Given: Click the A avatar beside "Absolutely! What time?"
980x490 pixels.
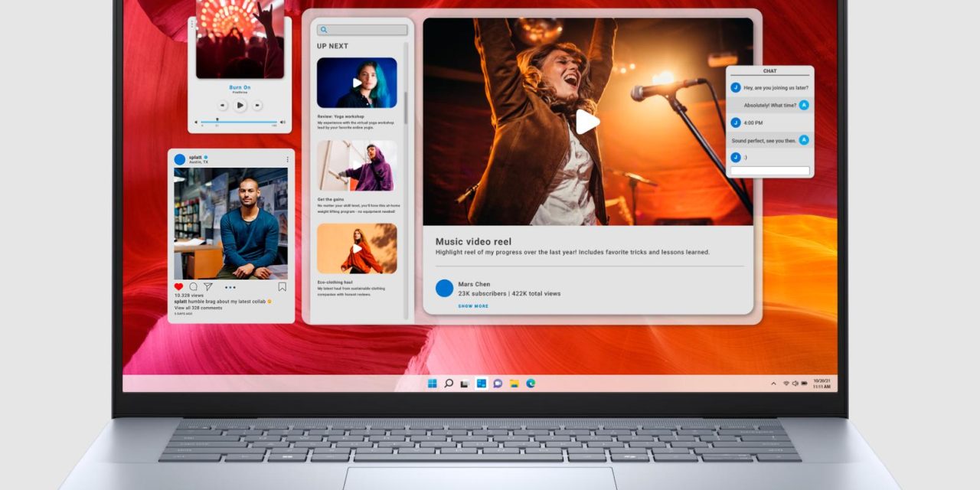Looking at the screenshot, I should tap(804, 105).
